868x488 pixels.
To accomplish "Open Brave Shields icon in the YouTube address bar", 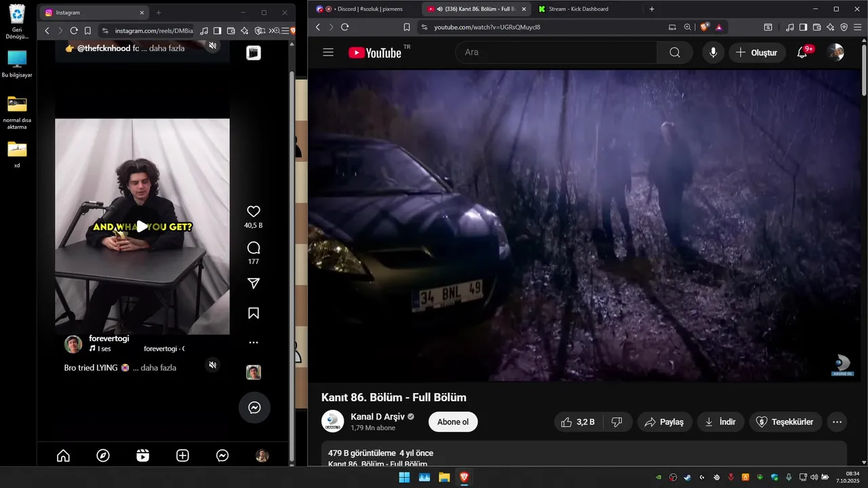I will click(x=705, y=27).
